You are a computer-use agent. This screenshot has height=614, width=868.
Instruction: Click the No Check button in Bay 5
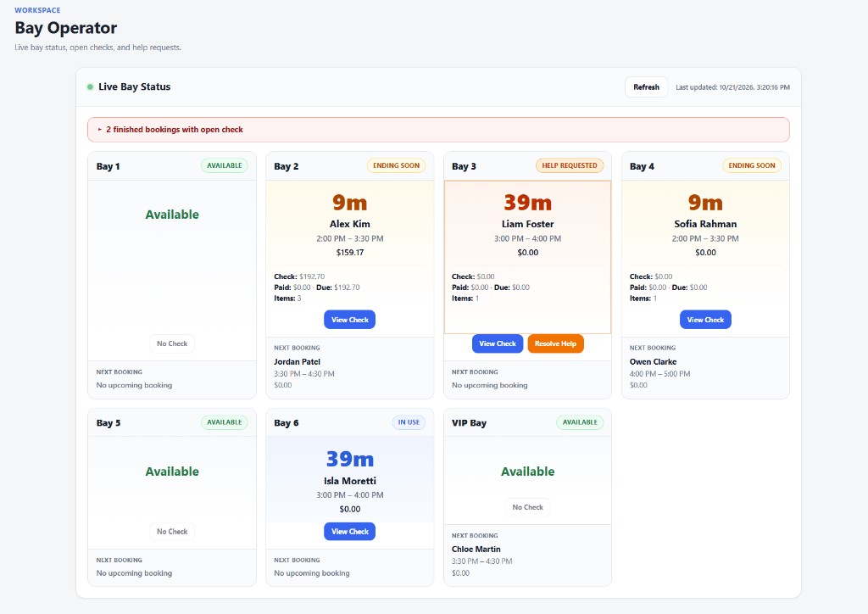pos(172,532)
